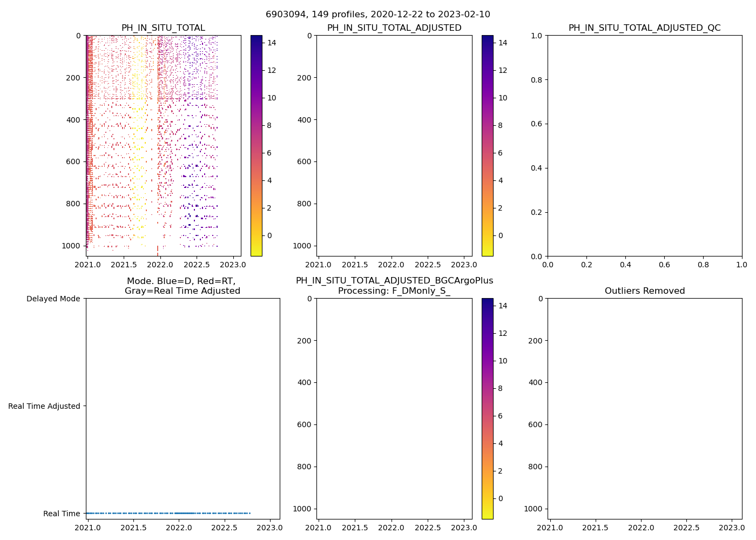The height and width of the screenshot is (540, 756).
Task: Click the colorbar beside the PH_IN_SITU_TOTAL plot
Action: coord(256,146)
